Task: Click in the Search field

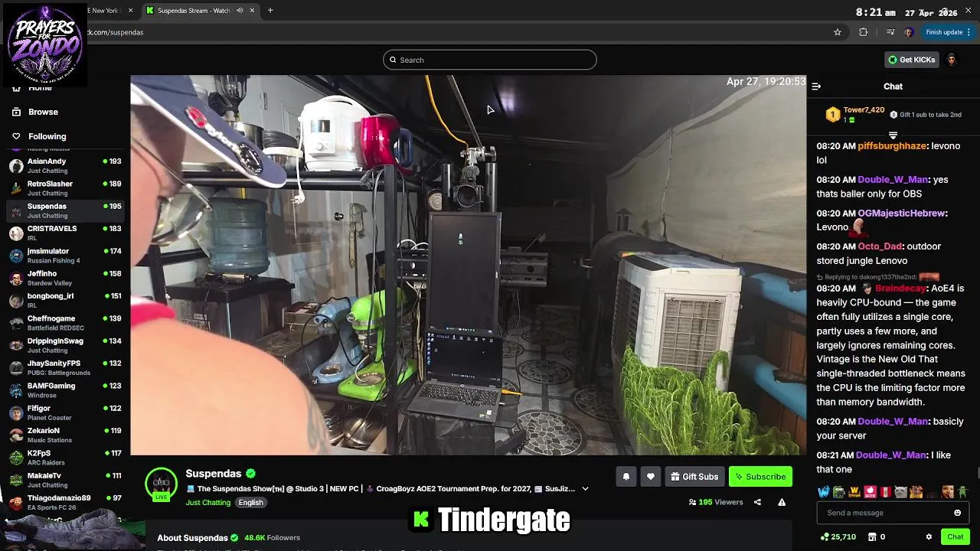Action: pos(490,60)
